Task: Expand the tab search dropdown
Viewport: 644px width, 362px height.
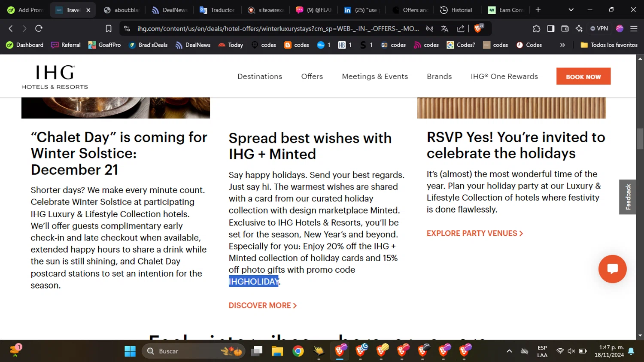Action: (x=571, y=9)
